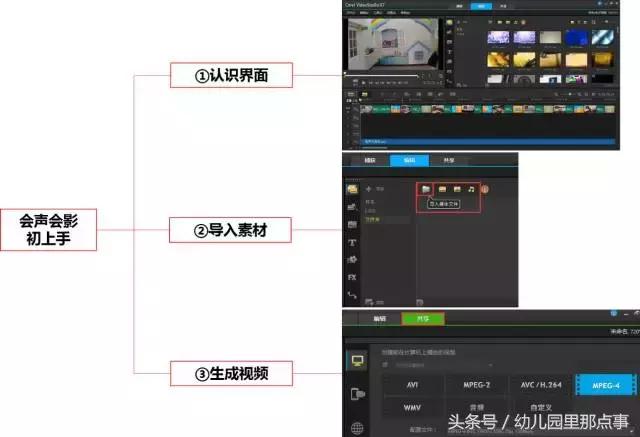Select the large T Title icon in import screenshot
This screenshot has width=640, height=437.
coord(352,242)
